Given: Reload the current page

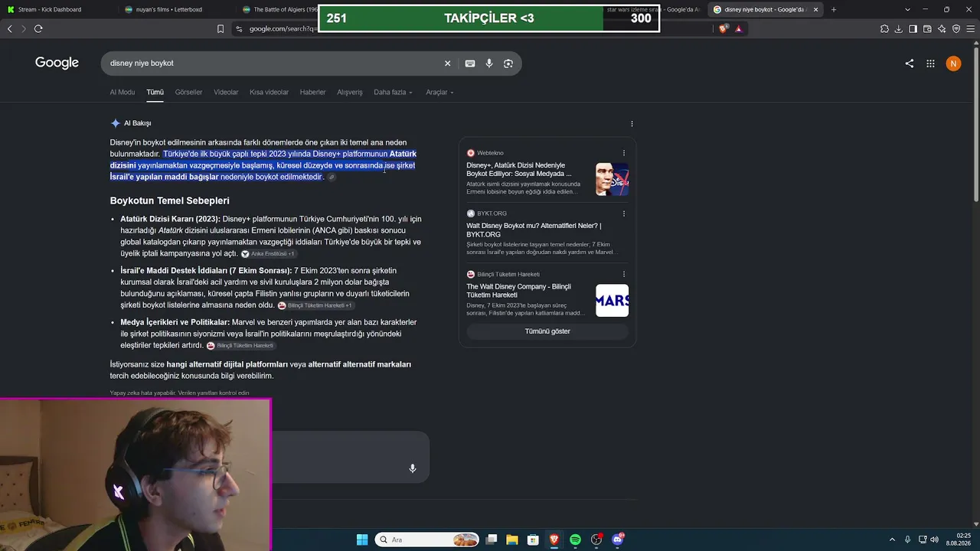Looking at the screenshot, I should (x=38, y=29).
